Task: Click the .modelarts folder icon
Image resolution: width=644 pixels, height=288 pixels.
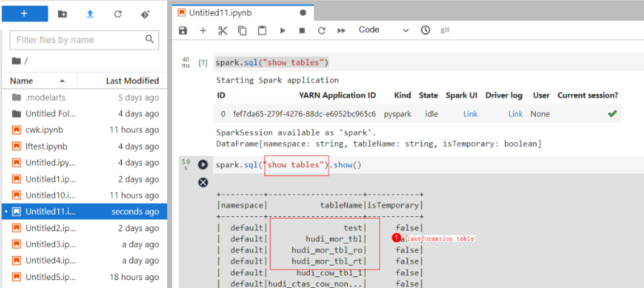Action: 16,98
